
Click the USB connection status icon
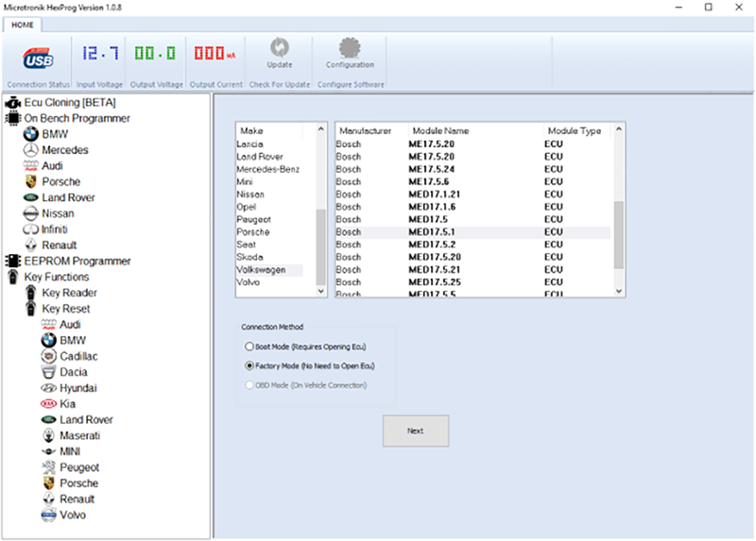coord(38,59)
